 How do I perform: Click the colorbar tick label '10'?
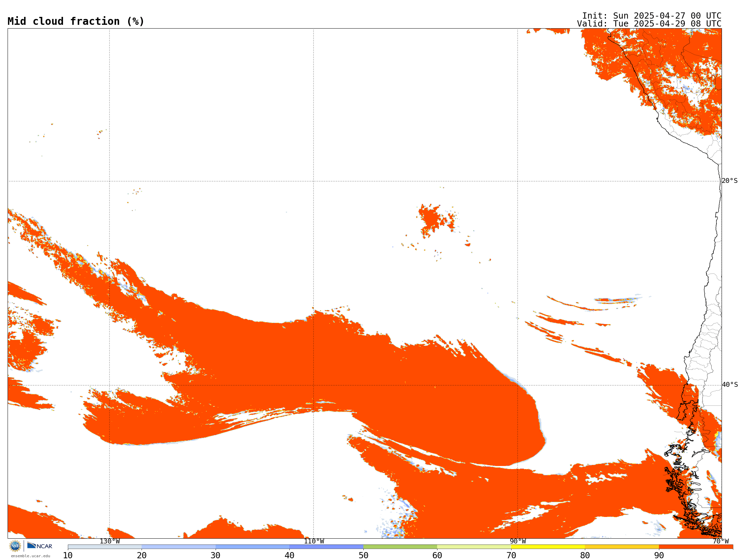pos(68,555)
